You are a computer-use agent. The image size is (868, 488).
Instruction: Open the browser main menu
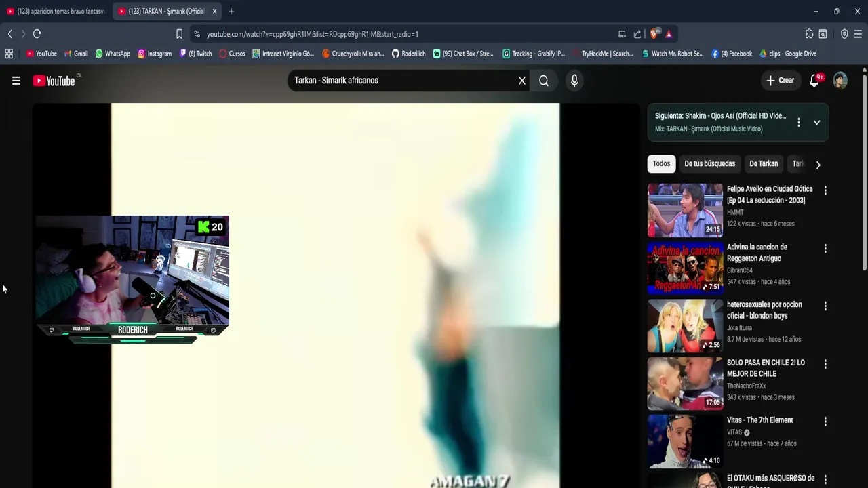[x=858, y=34]
